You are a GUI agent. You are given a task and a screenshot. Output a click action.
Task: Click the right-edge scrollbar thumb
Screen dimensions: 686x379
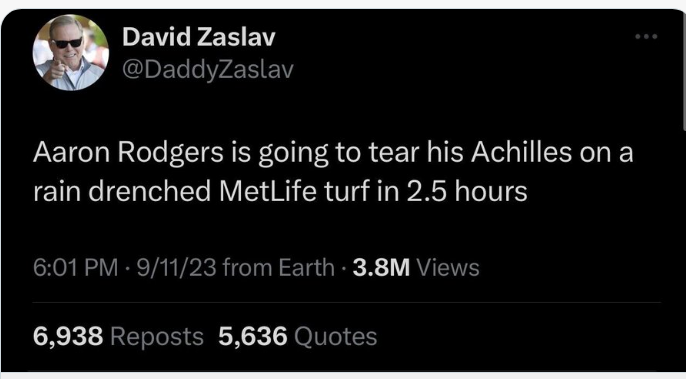click(x=683, y=72)
